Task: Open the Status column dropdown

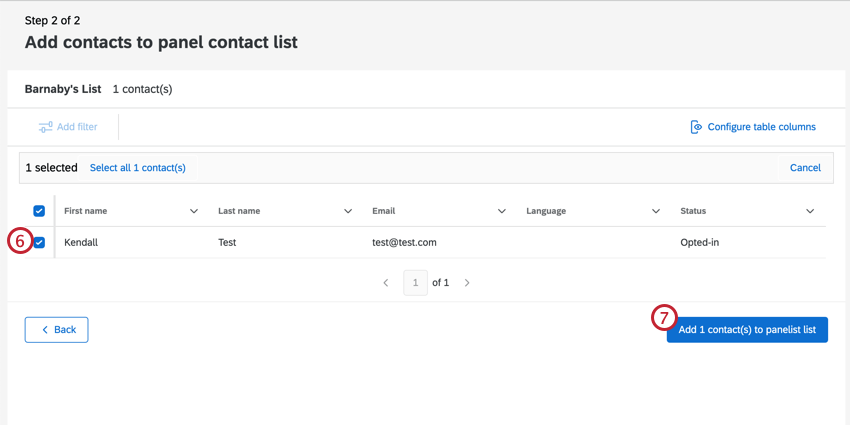Action: click(810, 211)
